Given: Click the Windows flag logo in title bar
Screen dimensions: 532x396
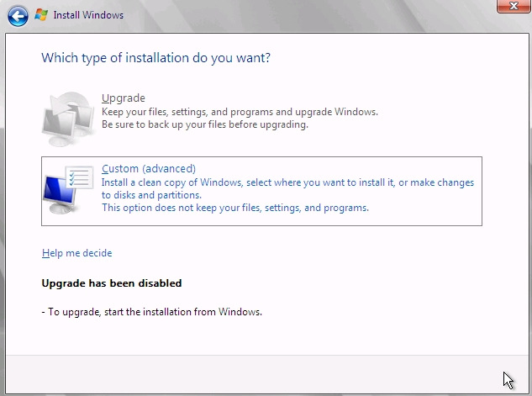Looking at the screenshot, I should (41, 15).
